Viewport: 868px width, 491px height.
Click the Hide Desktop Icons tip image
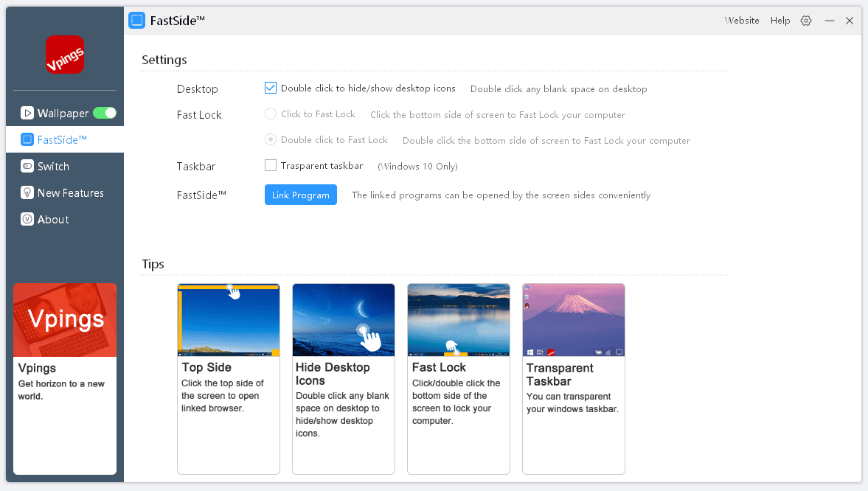[344, 320]
